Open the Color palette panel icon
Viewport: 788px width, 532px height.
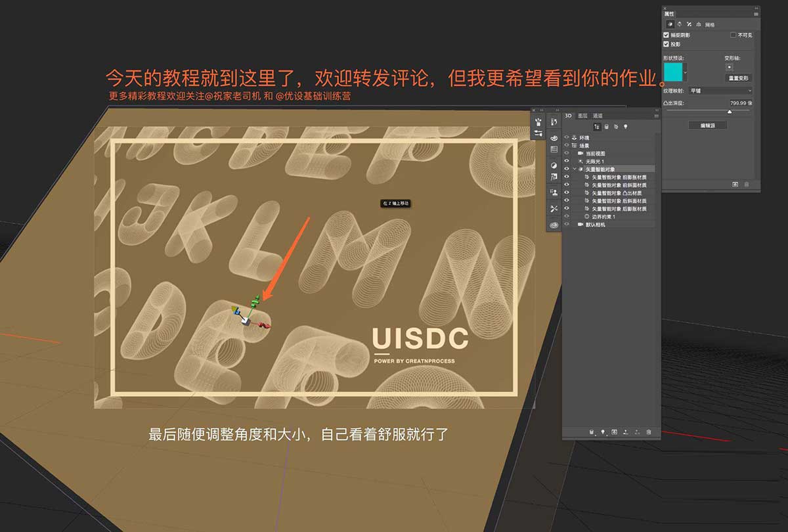(x=554, y=138)
